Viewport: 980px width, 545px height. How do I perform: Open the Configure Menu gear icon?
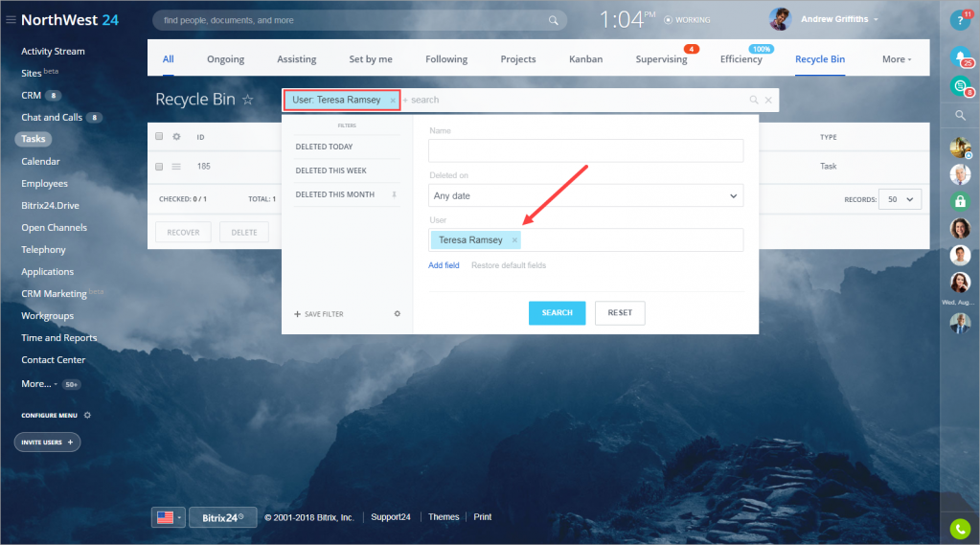[87, 415]
